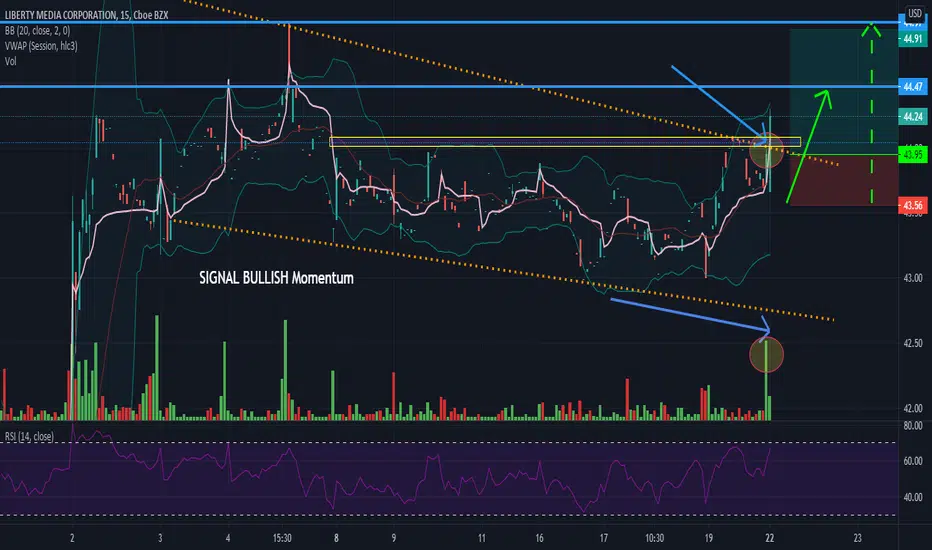Click the green 43.95 price label

coord(912,155)
